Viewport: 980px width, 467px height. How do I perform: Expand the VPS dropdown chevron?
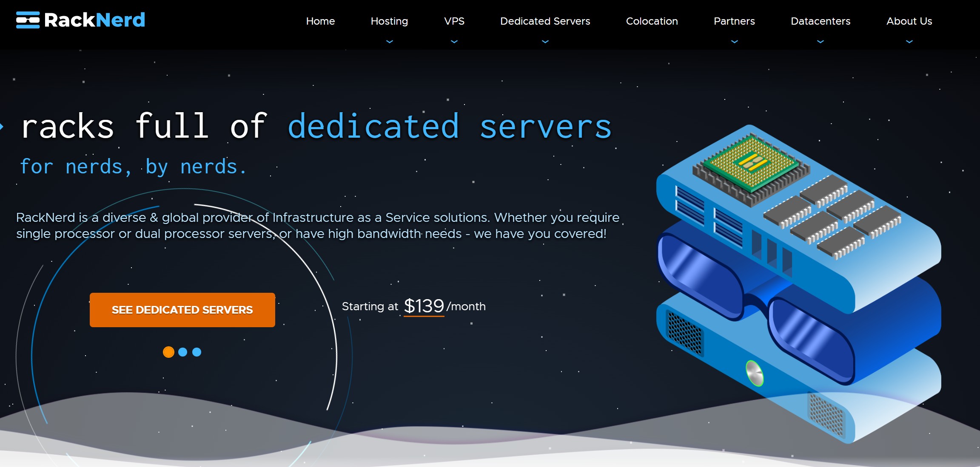click(454, 42)
